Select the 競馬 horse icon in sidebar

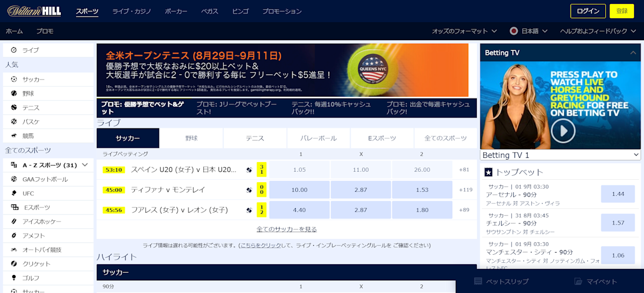coord(14,136)
